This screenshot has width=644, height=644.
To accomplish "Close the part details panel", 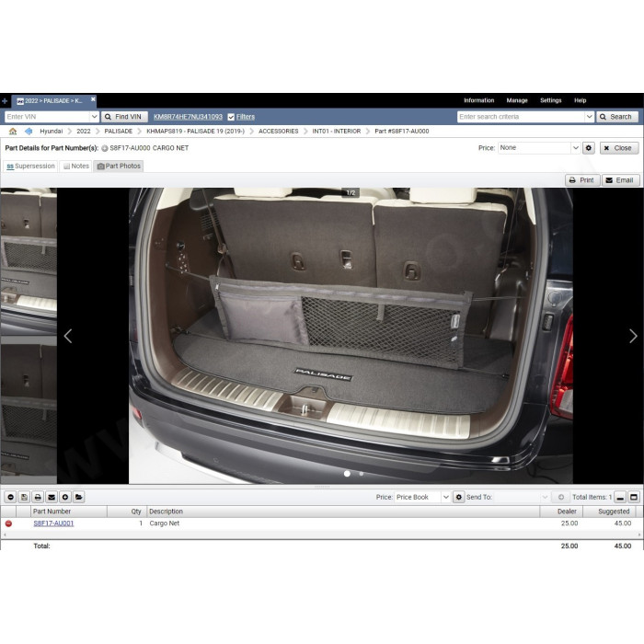I will pos(619,148).
